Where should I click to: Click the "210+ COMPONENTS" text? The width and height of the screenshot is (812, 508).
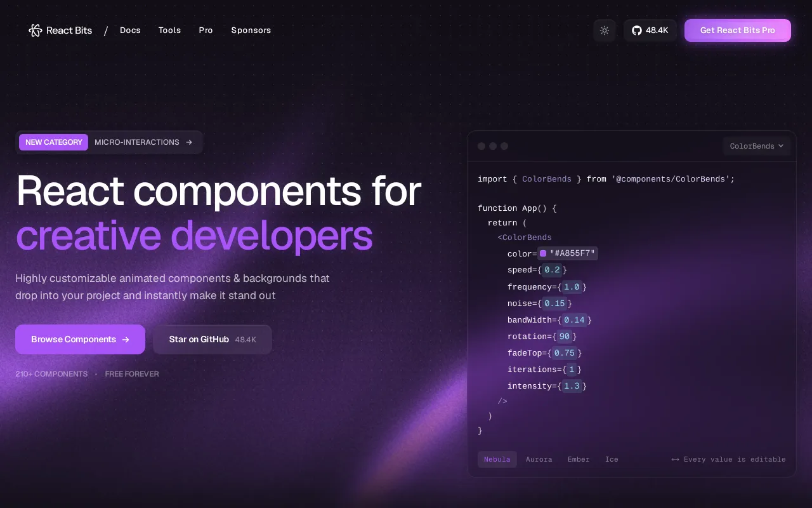coord(51,374)
